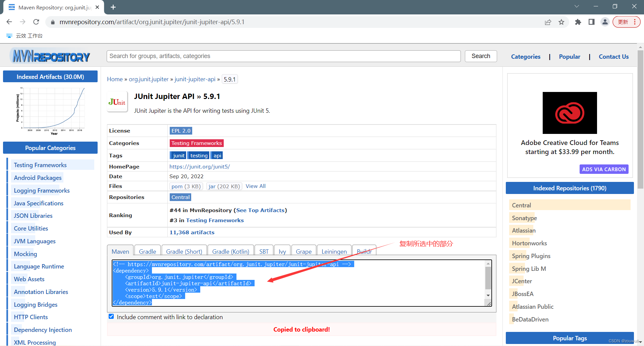Click the ADS VIA CARBON label
This screenshot has height=346, width=644.
[604, 169]
